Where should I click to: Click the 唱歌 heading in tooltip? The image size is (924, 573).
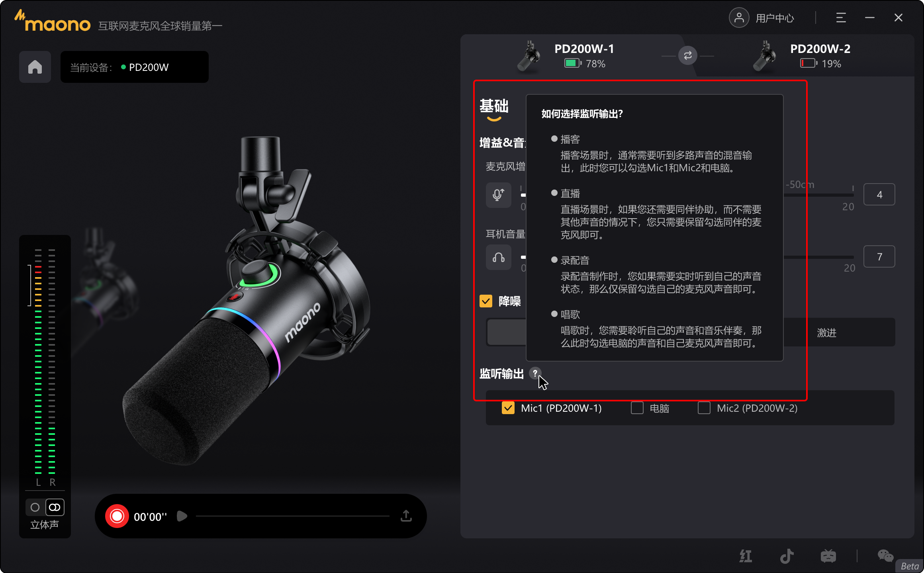coord(570,315)
